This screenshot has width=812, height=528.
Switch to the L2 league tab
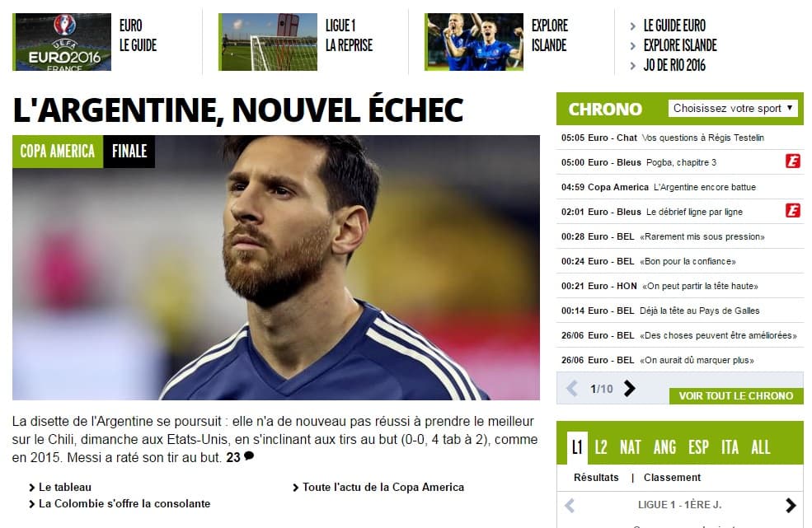pos(600,447)
